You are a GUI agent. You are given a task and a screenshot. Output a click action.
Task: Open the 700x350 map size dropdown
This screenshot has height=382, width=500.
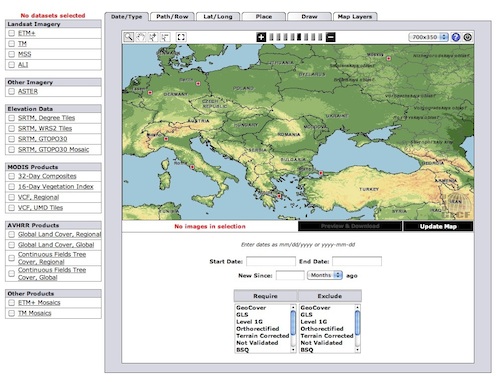[x=429, y=37]
